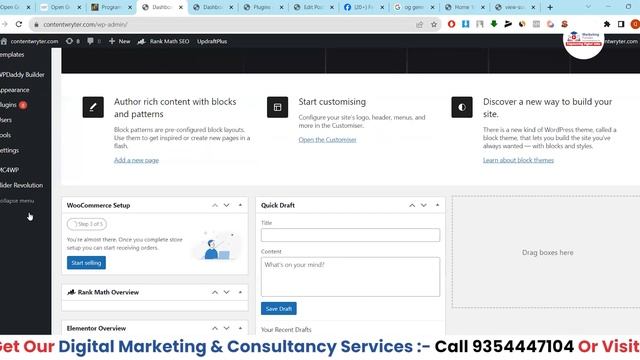
Task: Click the share page icon in address bar
Action: tap(420, 24)
